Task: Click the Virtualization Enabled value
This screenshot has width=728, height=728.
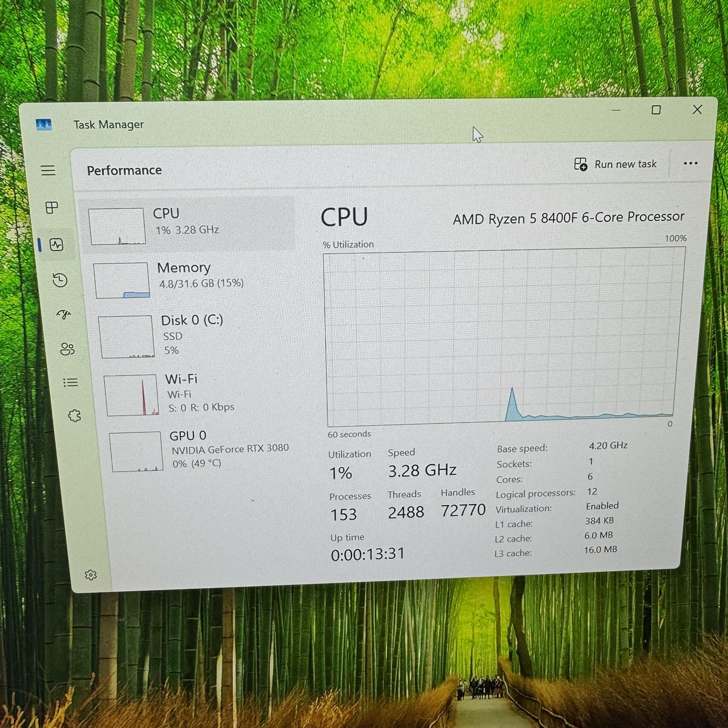Action: coord(602,506)
